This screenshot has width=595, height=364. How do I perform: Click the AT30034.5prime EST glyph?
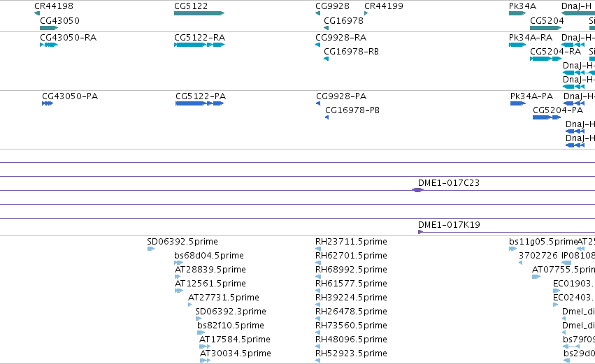pos(205,361)
